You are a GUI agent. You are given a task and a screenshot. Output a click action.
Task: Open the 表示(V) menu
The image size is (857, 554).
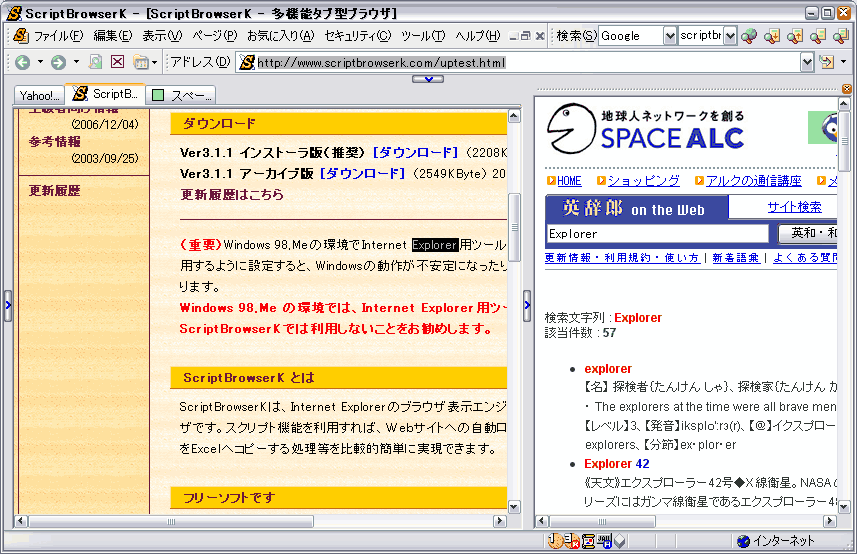click(162, 36)
